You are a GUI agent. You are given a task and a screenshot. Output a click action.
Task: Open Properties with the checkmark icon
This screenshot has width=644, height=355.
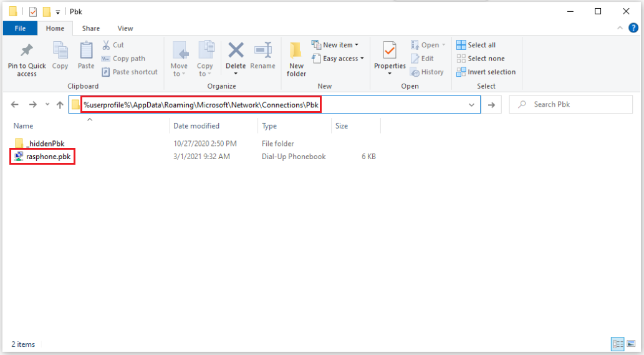tap(390, 51)
